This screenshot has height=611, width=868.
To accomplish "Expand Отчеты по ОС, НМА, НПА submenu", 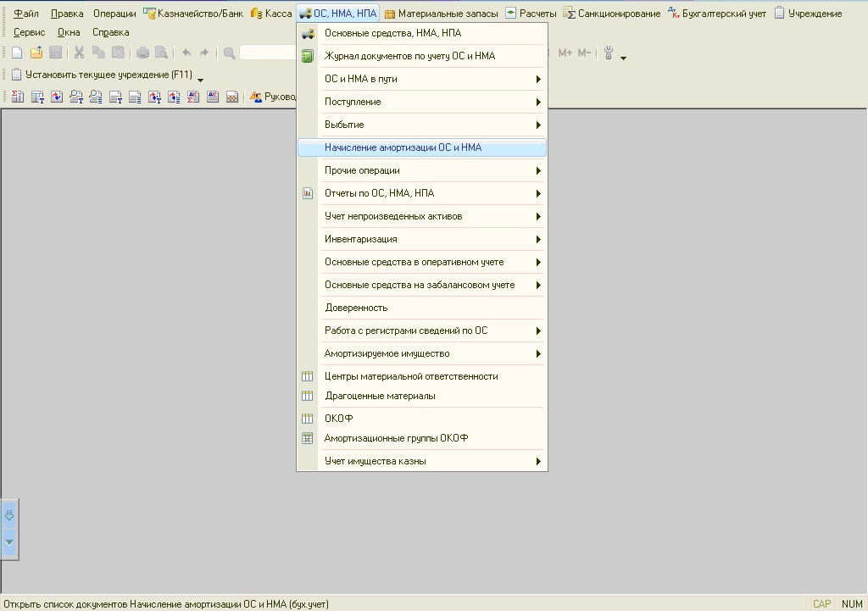I will pyautogui.click(x=422, y=193).
